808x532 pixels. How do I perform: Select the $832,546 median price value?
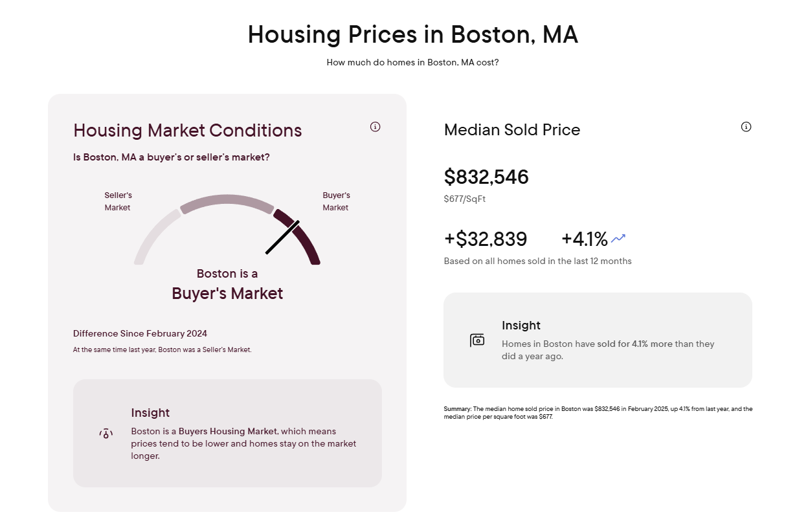pyautogui.click(x=486, y=177)
